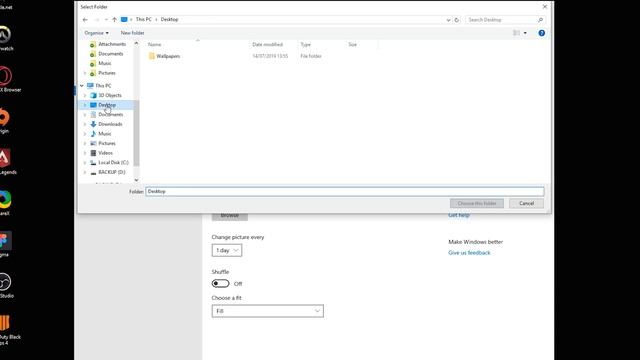Sort by the Size column header
The image size is (640, 360).
tap(353, 44)
